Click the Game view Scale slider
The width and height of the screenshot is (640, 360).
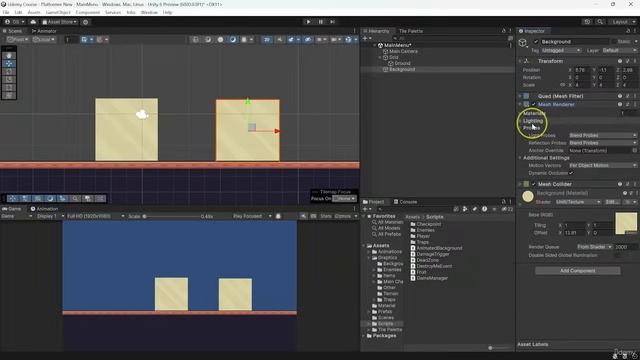click(x=171, y=216)
